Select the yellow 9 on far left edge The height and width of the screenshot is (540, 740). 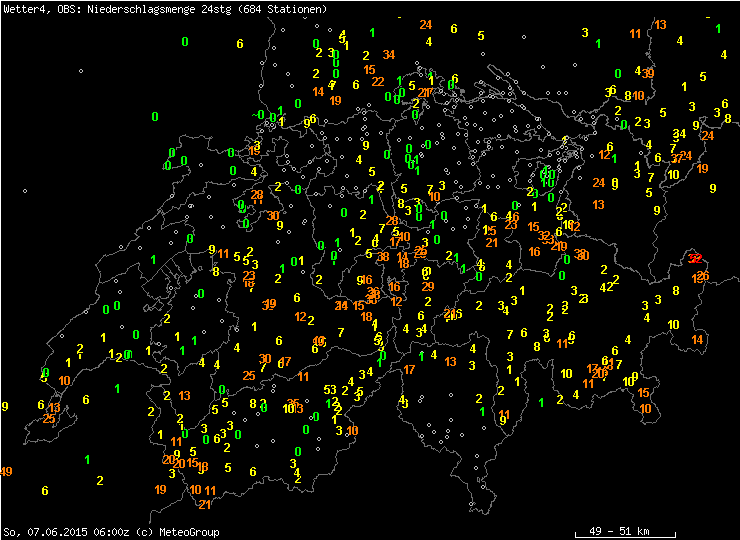5,406
